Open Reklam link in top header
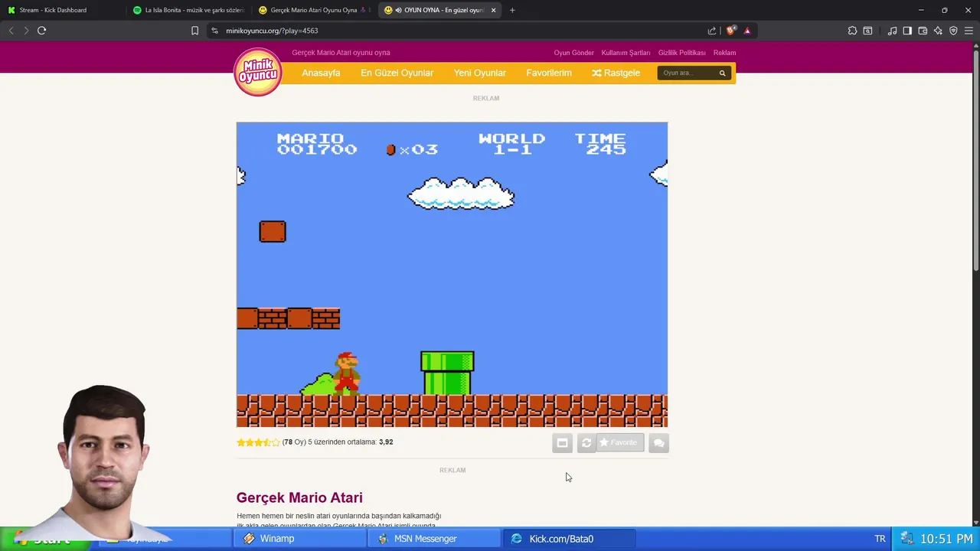 [x=724, y=53]
